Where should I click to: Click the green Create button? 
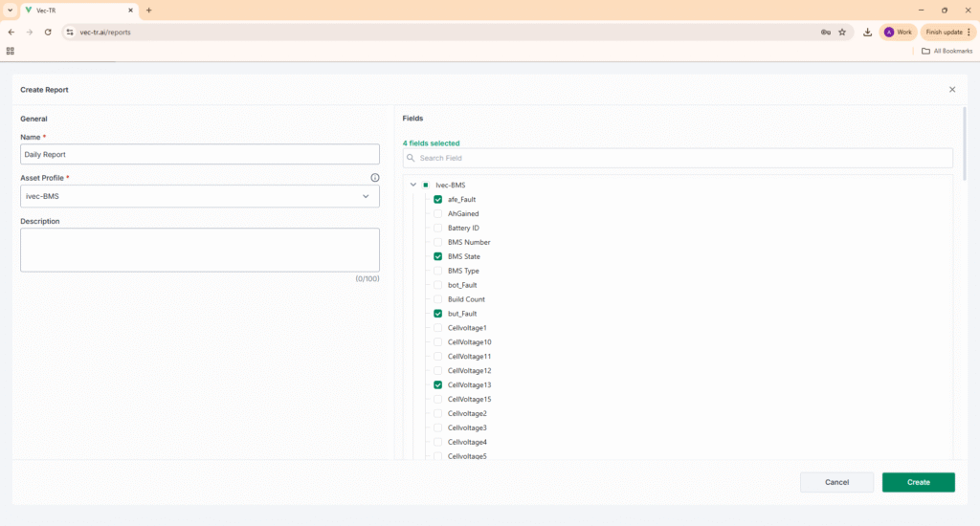(x=918, y=482)
